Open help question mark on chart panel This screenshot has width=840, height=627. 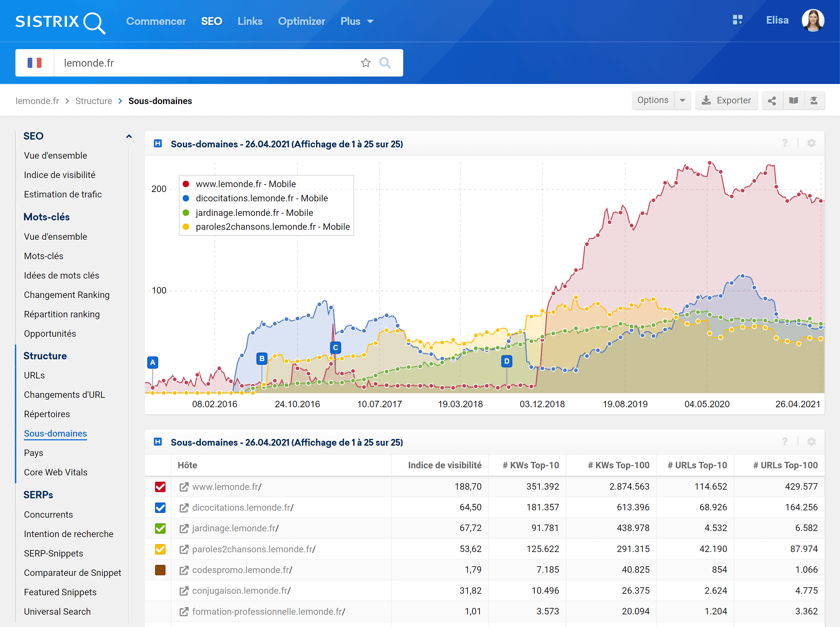(785, 143)
